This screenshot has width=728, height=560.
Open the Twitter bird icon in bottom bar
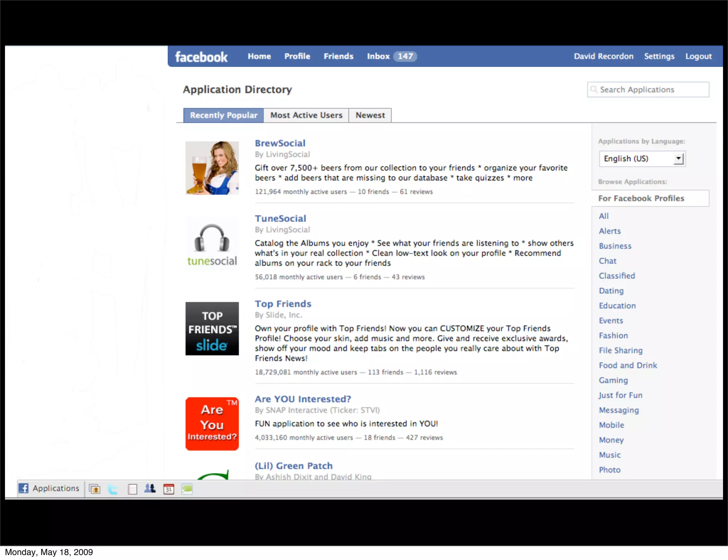click(113, 489)
